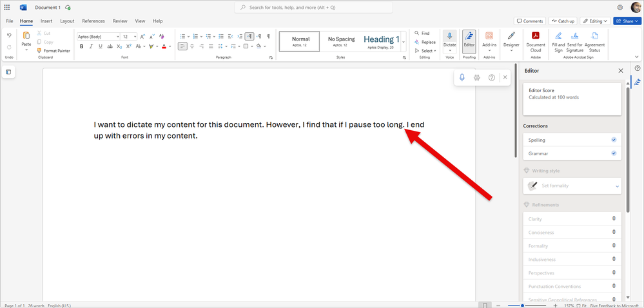This screenshot has width=644, height=308.
Task: Decrease paragraph indent
Action: [230, 36]
